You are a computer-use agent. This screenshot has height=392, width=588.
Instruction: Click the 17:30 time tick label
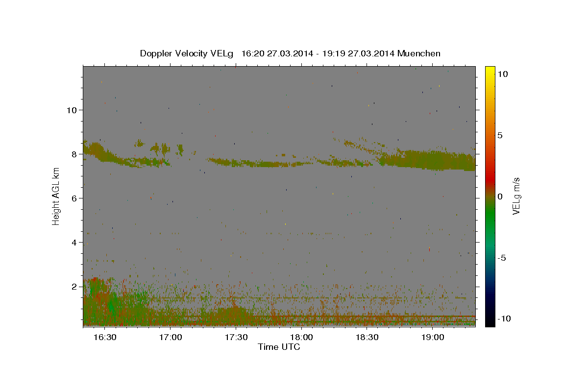point(236,338)
